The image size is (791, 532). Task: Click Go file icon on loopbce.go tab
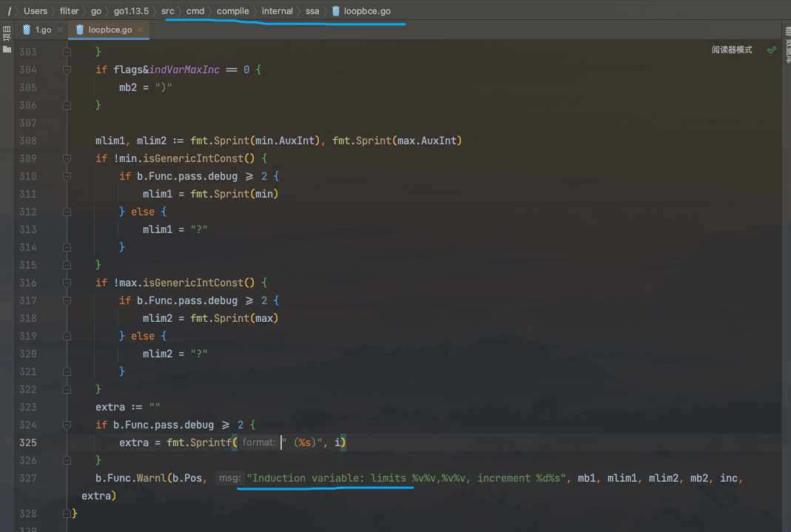pyautogui.click(x=80, y=30)
